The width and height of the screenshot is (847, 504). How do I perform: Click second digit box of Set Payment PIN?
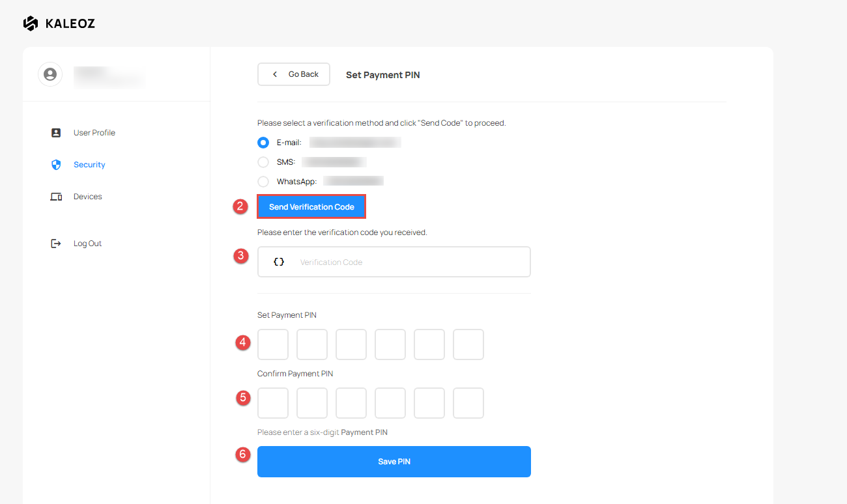[x=312, y=344]
